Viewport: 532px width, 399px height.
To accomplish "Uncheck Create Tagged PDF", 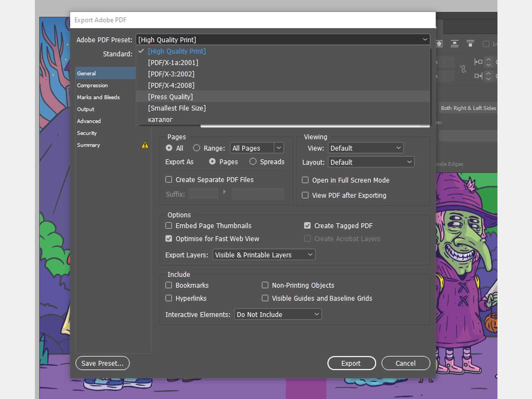I will click(x=307, y=226).
